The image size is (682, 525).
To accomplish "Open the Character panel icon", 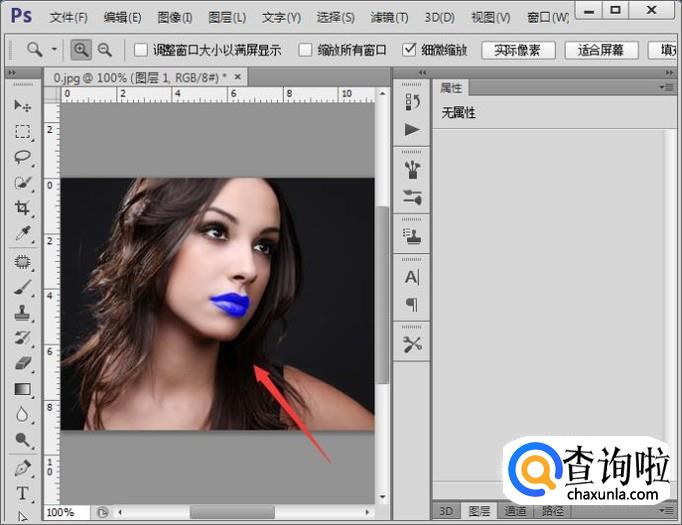I will [x=412, y=277].
